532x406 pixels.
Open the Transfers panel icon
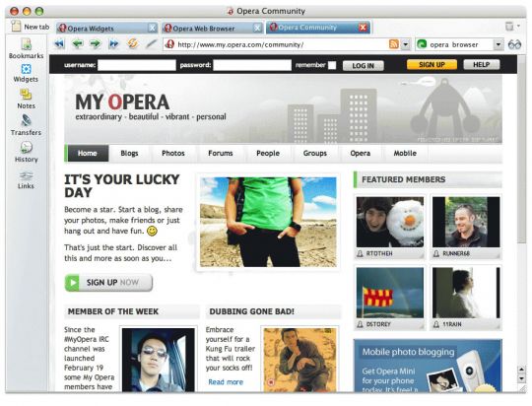tap(27, 120)
